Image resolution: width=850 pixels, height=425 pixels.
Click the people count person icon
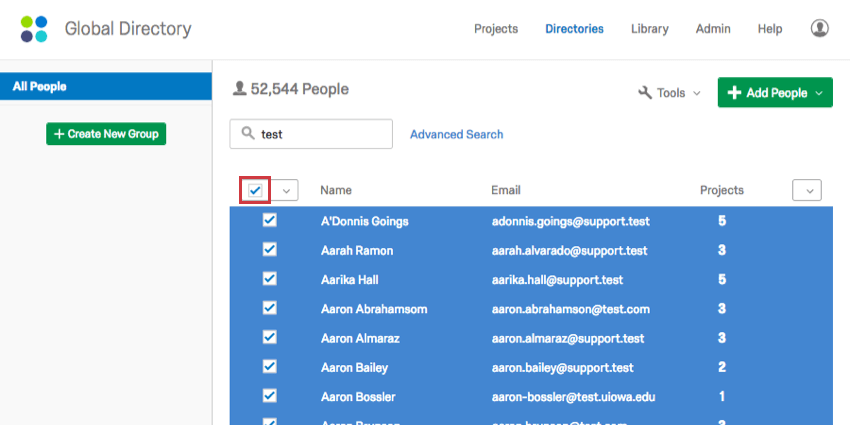coord(239,89)
